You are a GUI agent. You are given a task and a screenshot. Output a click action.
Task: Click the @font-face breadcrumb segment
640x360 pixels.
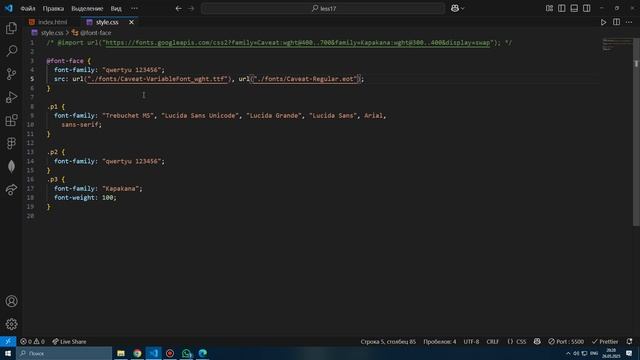[91, 33]
